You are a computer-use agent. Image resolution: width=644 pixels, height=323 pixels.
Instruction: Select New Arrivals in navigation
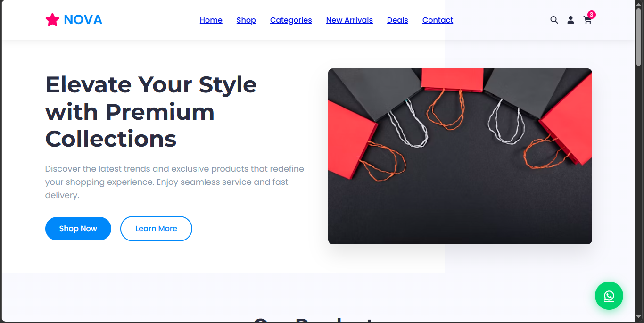(349, 20)
